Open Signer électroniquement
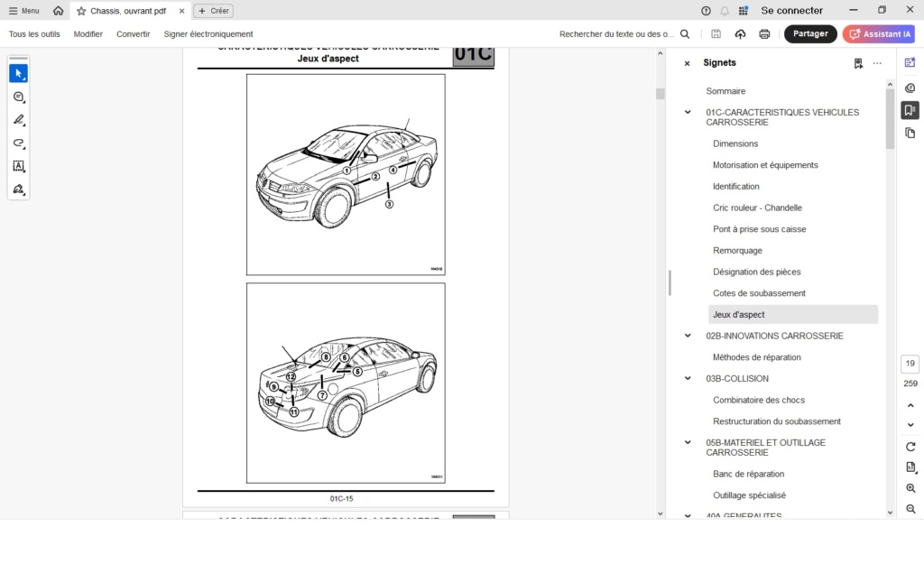 [208, 34]
